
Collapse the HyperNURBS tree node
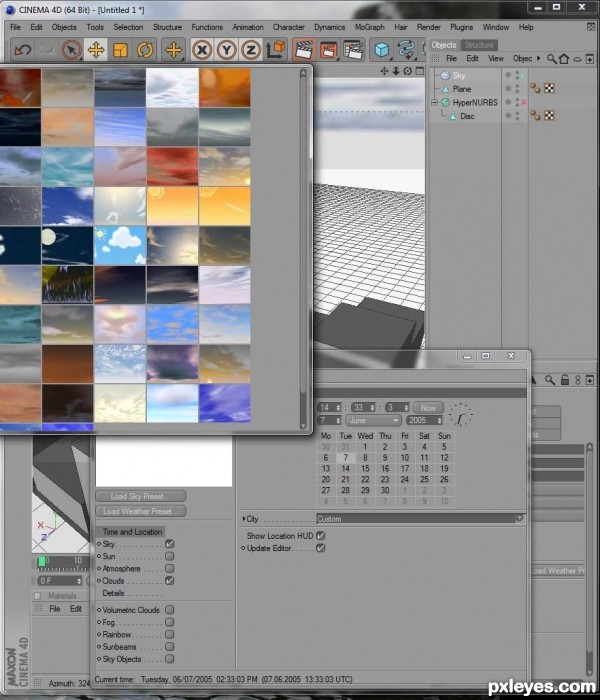click(434, 102)
